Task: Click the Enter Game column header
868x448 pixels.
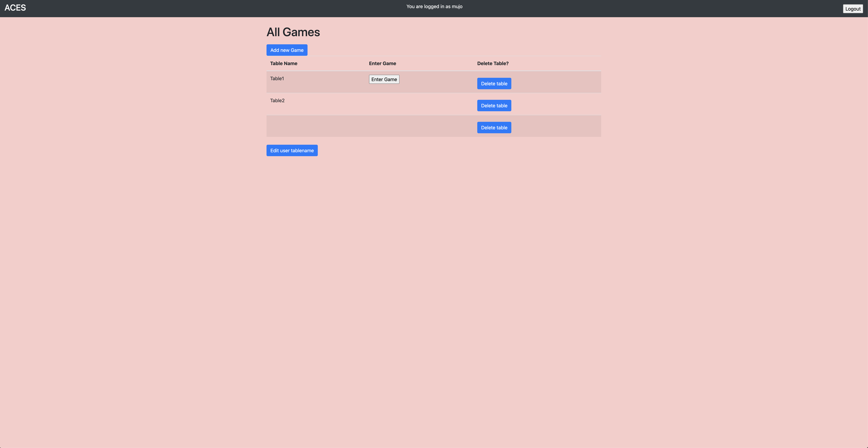Action: [x=382, y=63]
